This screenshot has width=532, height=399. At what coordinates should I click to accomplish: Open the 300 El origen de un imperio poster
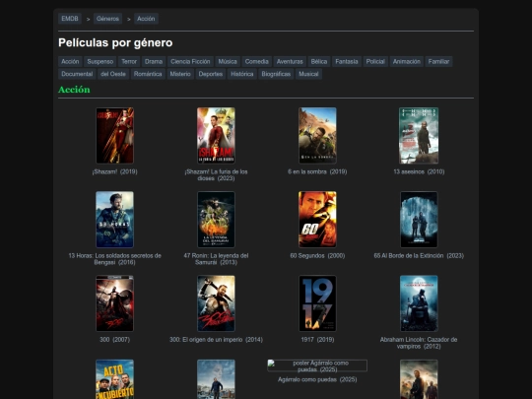click(x=216, y=303)
